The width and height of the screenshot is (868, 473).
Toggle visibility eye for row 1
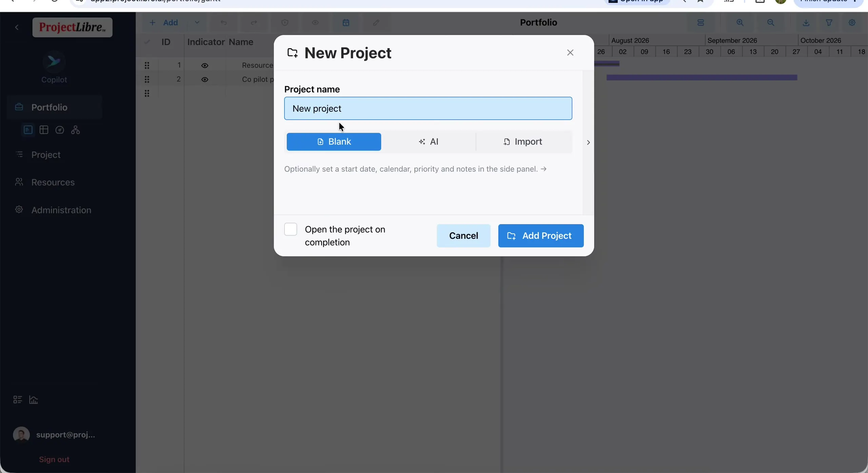coord(205,65)
